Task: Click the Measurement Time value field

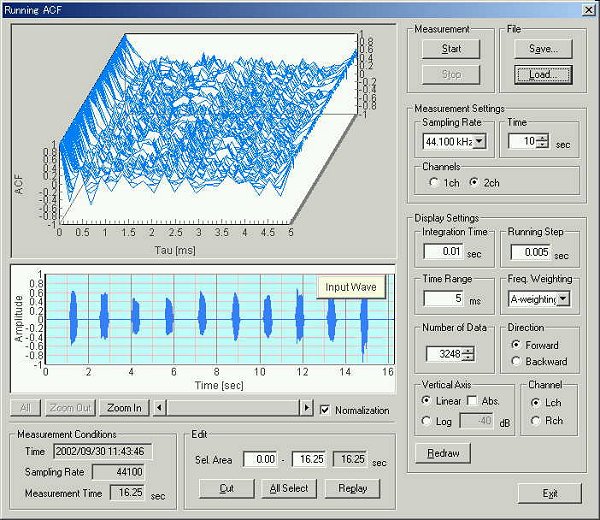Action: (x=127, y=492)
